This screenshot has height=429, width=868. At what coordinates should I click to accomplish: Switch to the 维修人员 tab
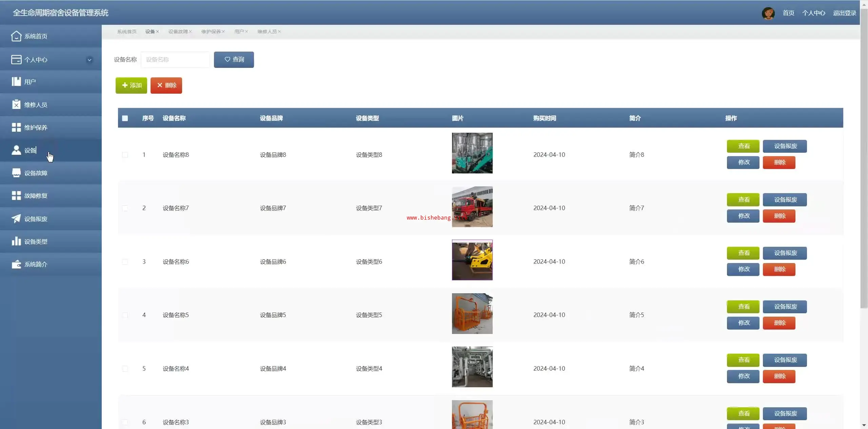click(x=267, y=32)
